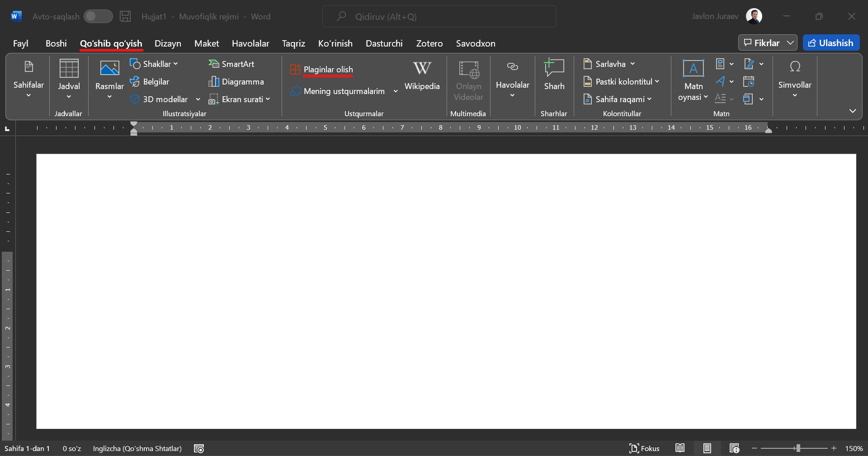868x456 pixels.
Task: Open Sahifa raqami dropdown
Action: click(618, 99)
